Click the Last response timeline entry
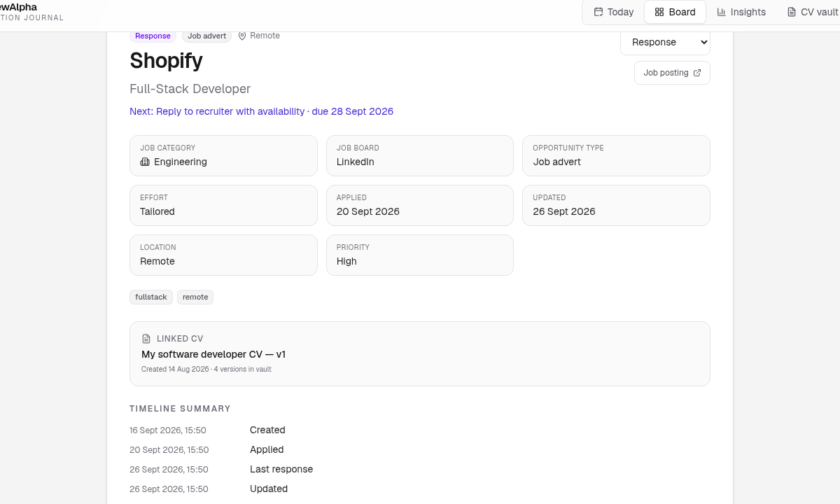 pos(281,469)
